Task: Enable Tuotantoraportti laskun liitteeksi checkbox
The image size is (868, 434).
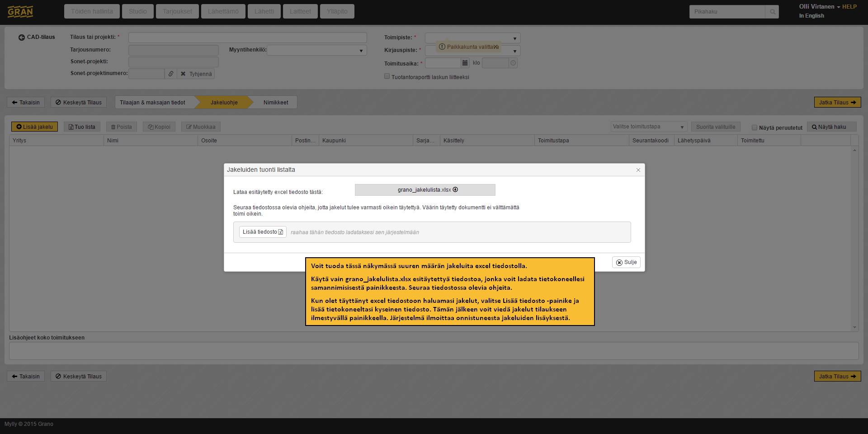Action: [387, 76]
